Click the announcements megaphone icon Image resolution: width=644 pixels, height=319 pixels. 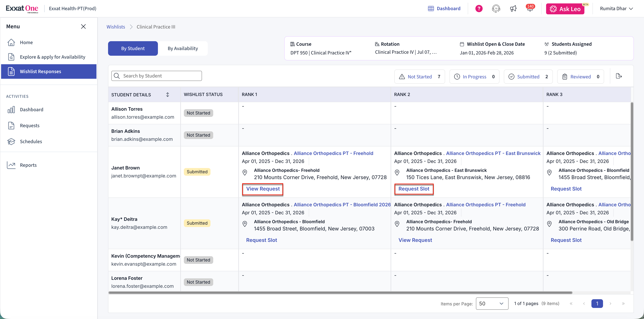coord(513,9)
